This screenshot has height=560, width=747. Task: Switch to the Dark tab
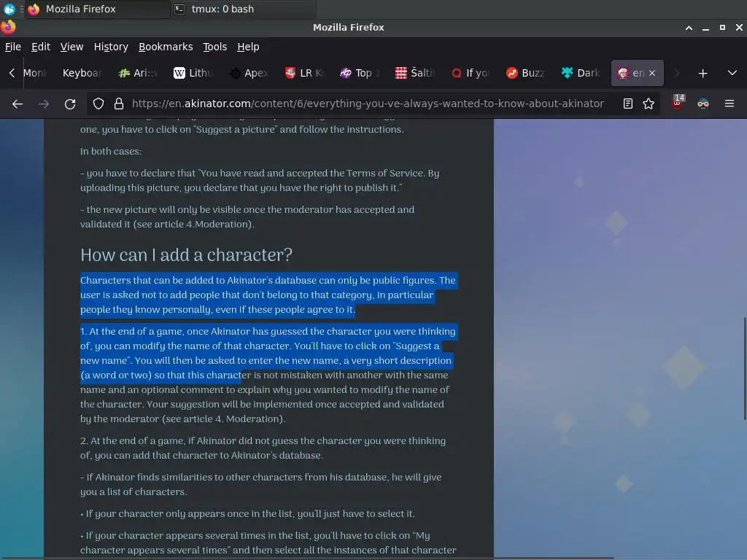[x=582, y=74]
